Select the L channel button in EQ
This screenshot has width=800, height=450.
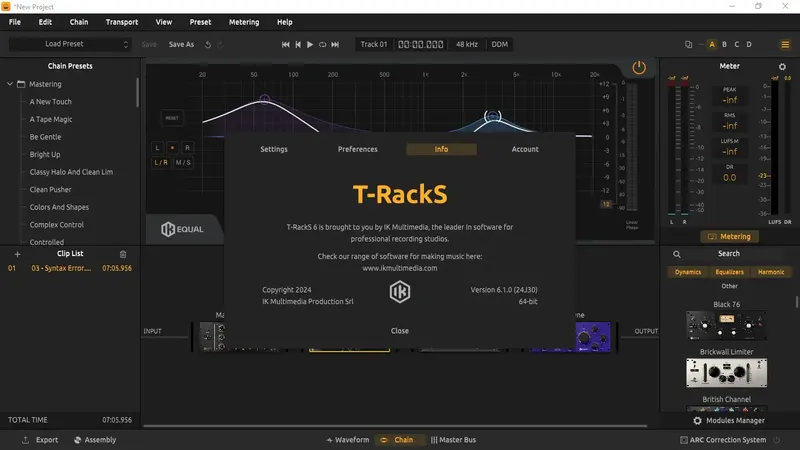point(157,147)
